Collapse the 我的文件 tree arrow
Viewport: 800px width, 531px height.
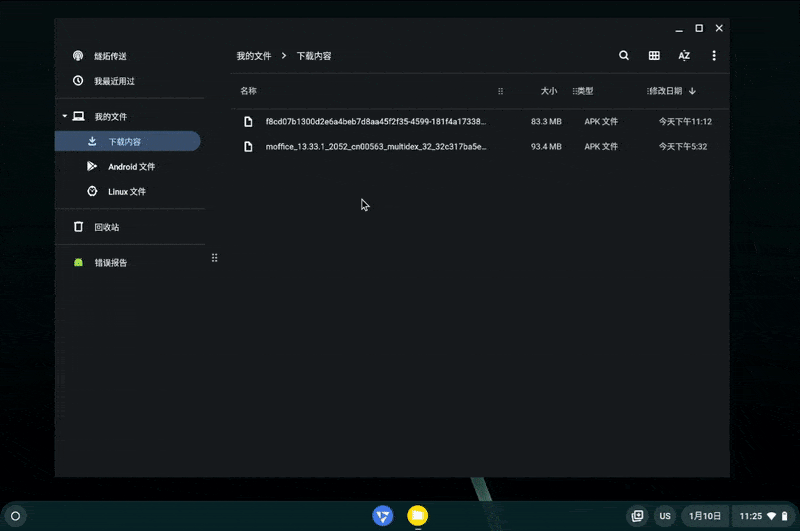click(x=65, y=116)
